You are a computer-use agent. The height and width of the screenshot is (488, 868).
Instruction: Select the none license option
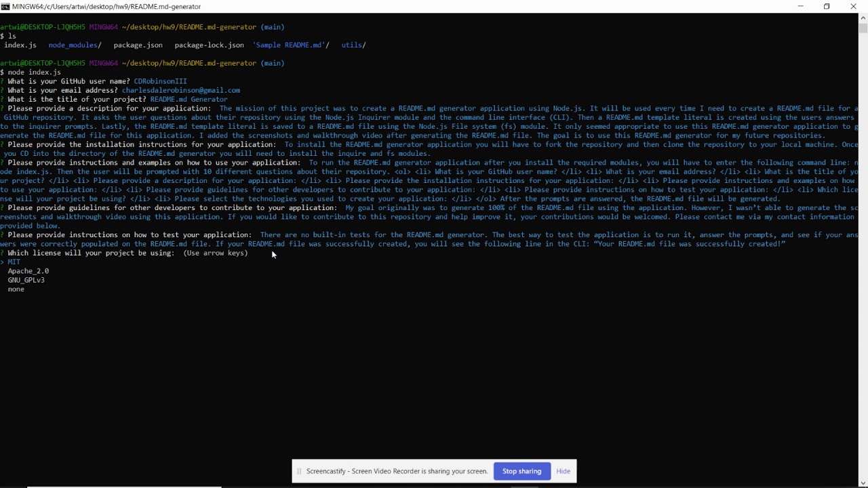point(16,289)
